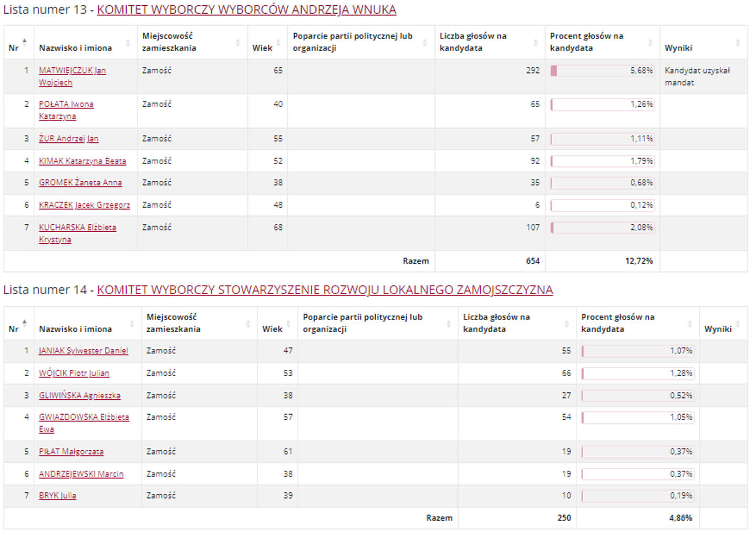Select candidate JANIAK Sylwester Daniel

point(84,350)
